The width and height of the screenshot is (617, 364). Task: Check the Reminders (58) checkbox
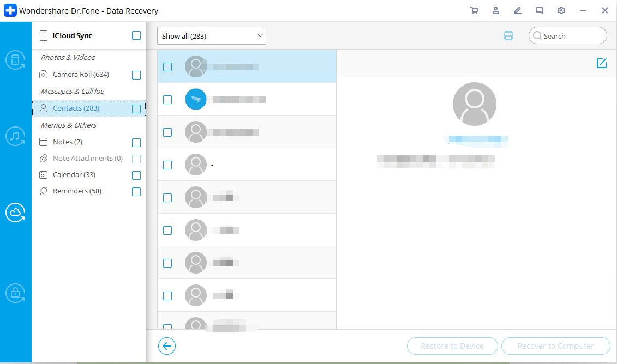click(136, 192)
